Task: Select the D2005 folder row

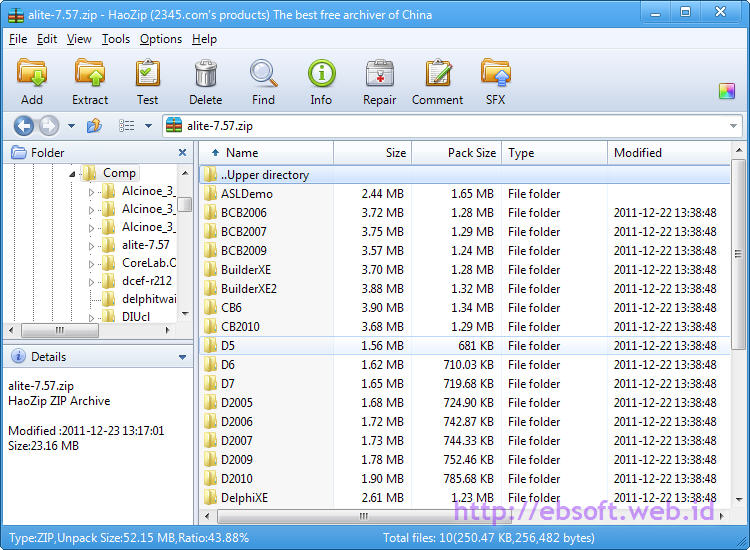Action: click(465, 403)
